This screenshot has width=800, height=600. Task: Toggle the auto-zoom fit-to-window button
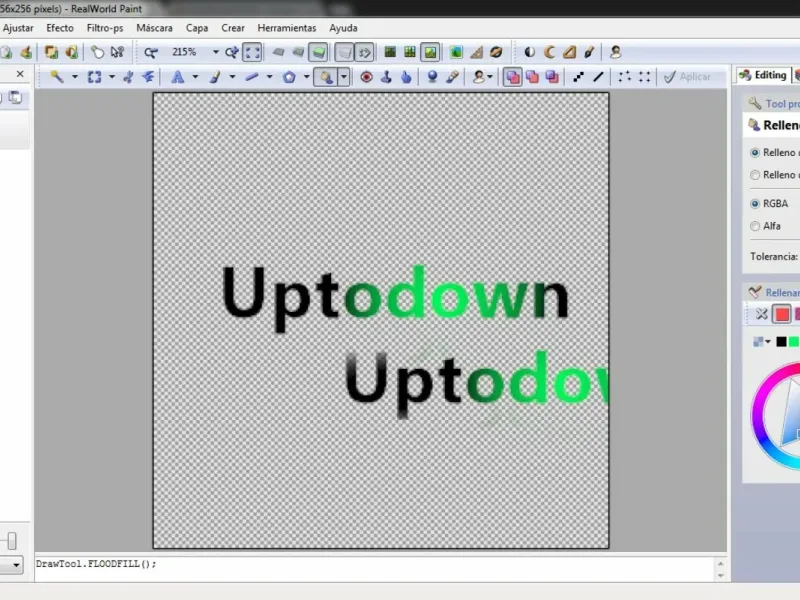click(252, 52)
